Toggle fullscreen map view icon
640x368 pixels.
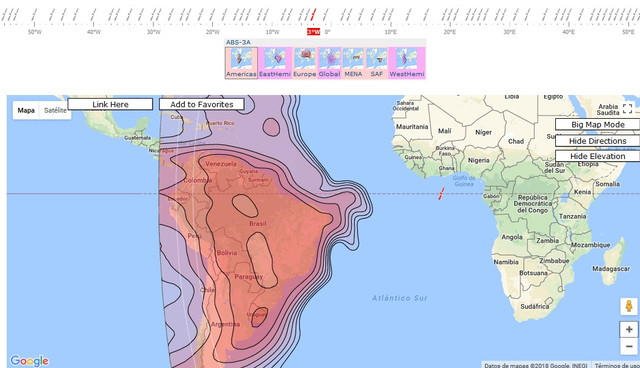(628, 108)
